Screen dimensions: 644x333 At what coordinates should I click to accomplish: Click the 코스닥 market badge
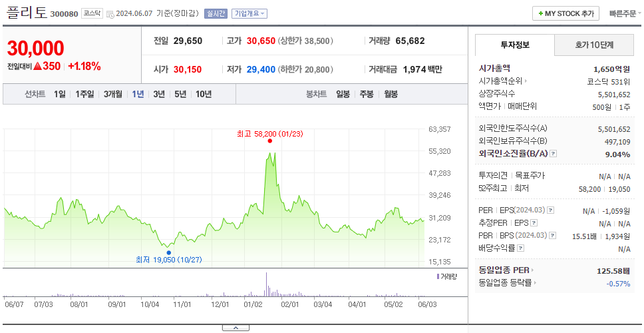[x=92, y=13]
